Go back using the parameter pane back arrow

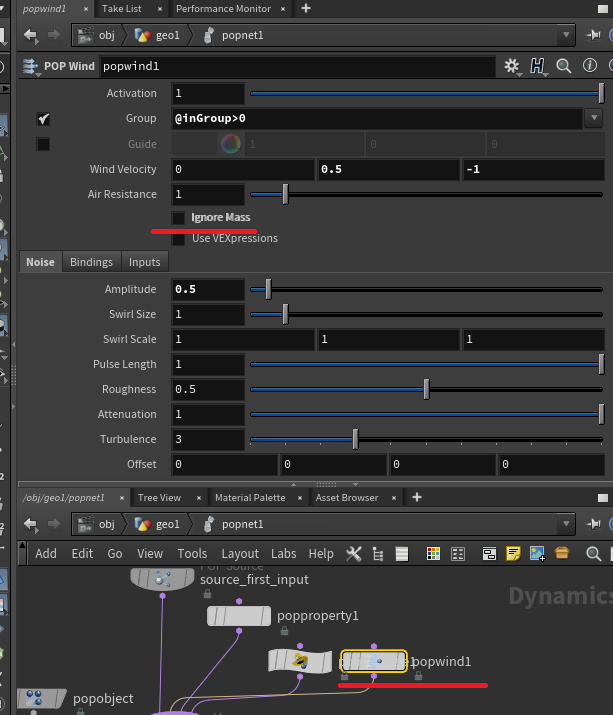[x=31, y=35]
